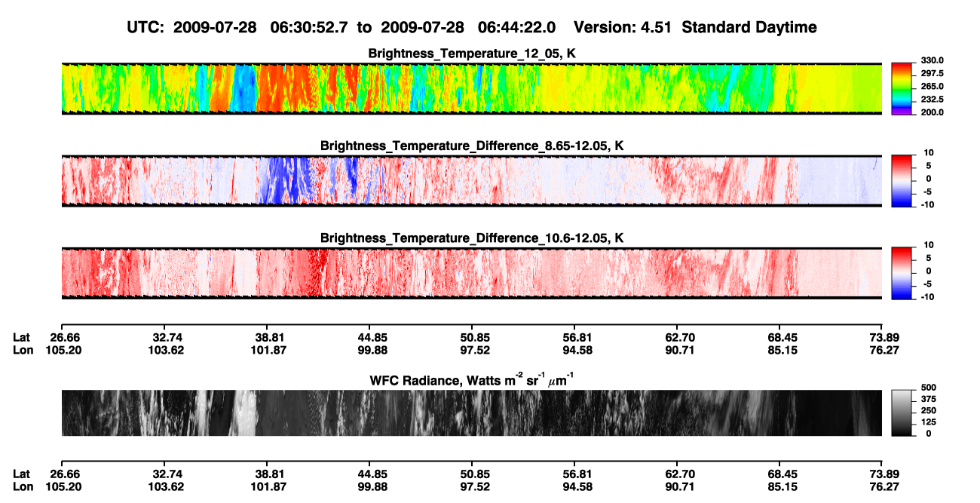980x503 pixels.
Task: Click the '265.0' colorbar tick label
Action: point(933,86)
